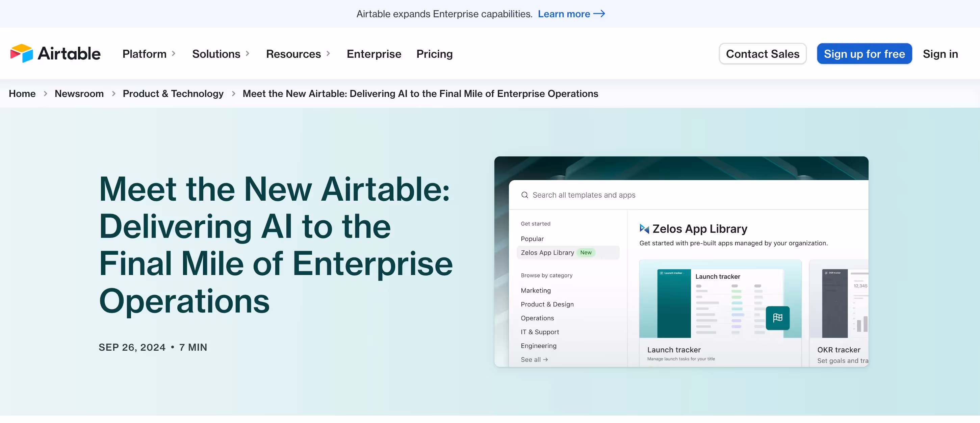The image size is (980, 423).
Task: Click the Zelos App Library heading
Action: 700,228
